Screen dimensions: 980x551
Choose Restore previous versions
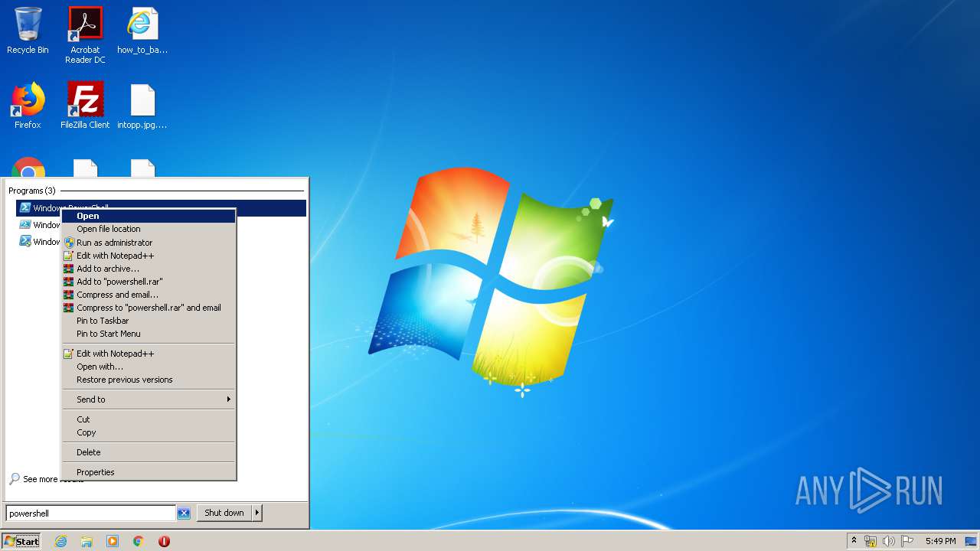coord(149,380)
